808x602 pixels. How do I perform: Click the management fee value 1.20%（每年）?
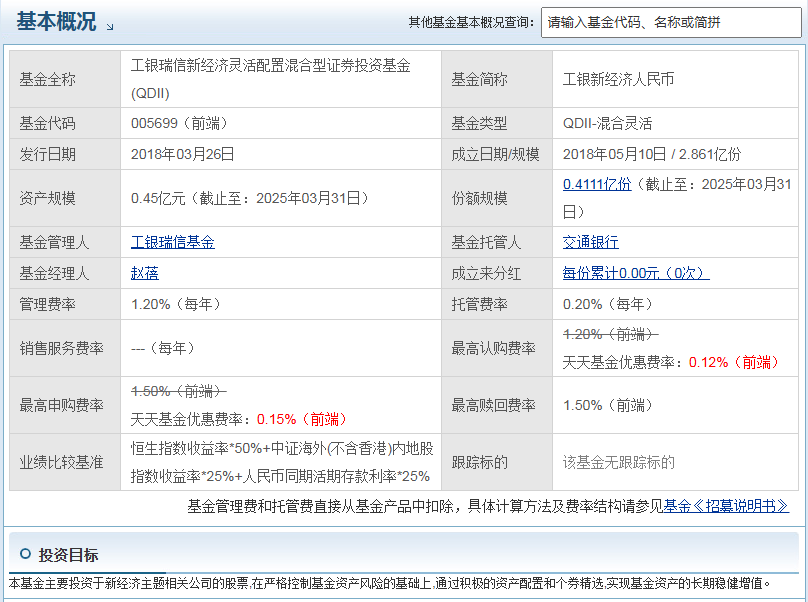(x=176, y=305)
